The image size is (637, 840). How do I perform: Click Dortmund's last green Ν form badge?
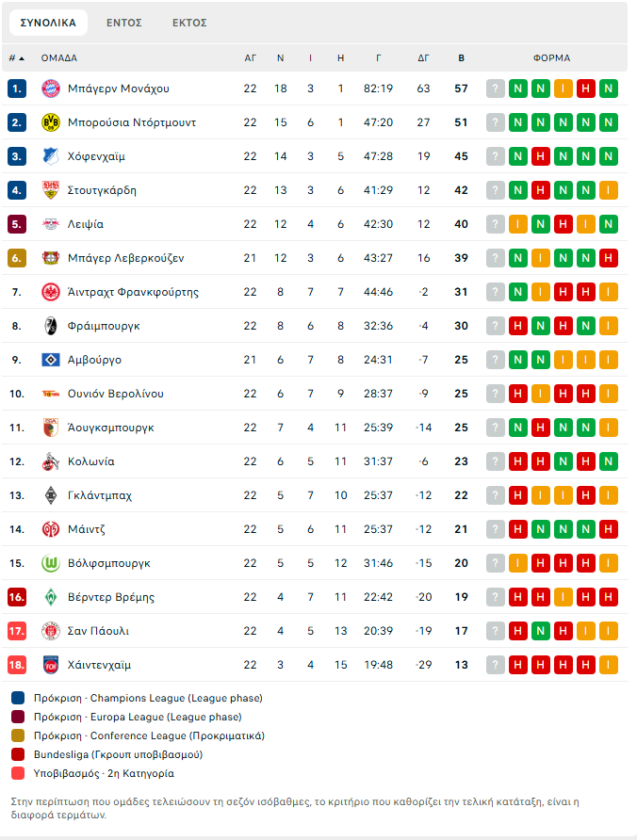(x=609, y=122)
